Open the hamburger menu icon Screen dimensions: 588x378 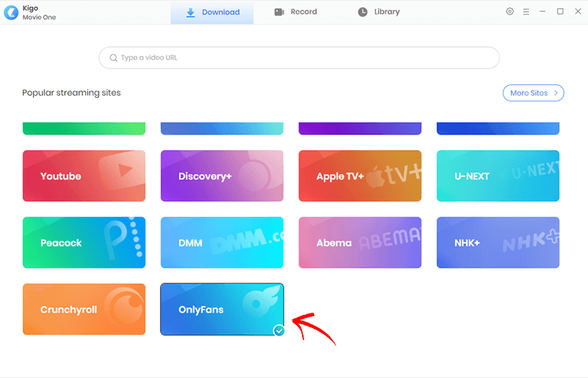[x=526, y=12]
